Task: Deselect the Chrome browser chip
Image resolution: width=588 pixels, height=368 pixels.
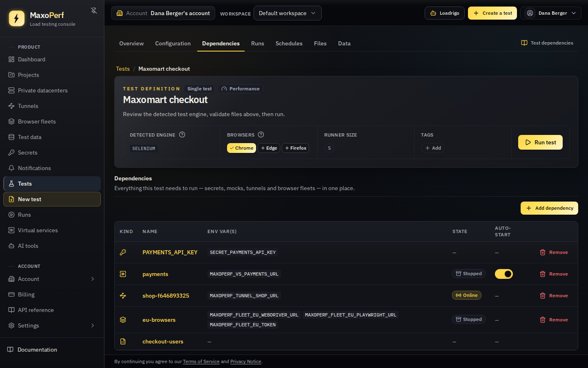Action: point(241,148)
